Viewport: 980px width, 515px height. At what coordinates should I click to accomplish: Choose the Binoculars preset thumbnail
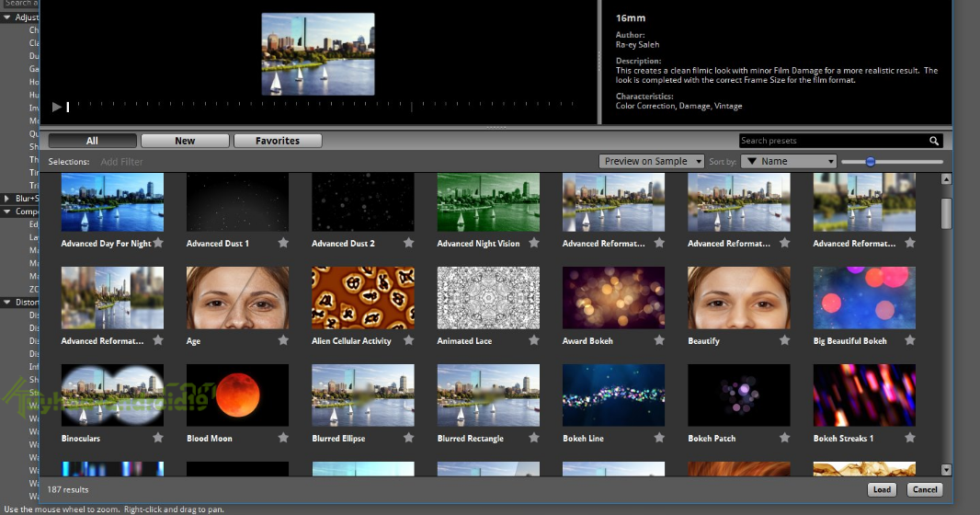click(x=112, y=395)
